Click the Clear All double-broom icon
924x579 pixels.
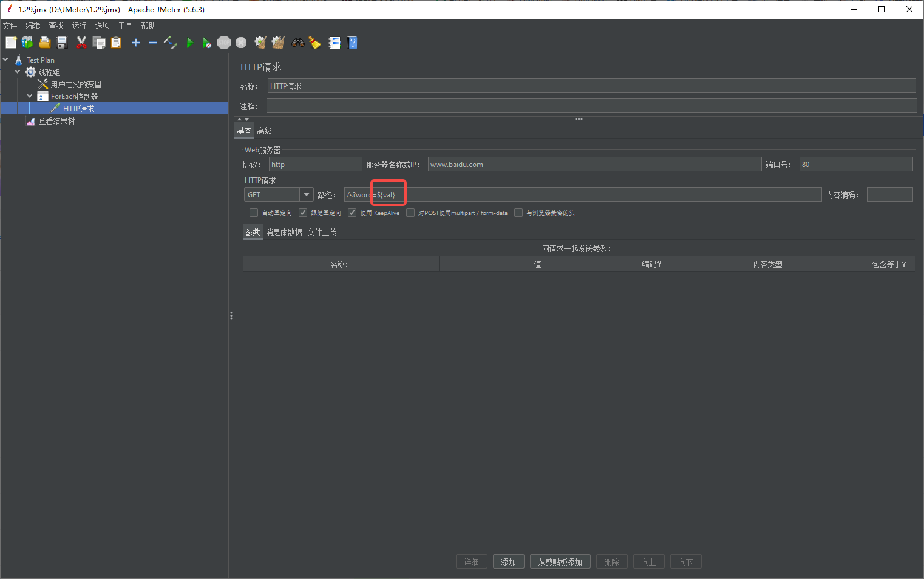click(278, 43)
